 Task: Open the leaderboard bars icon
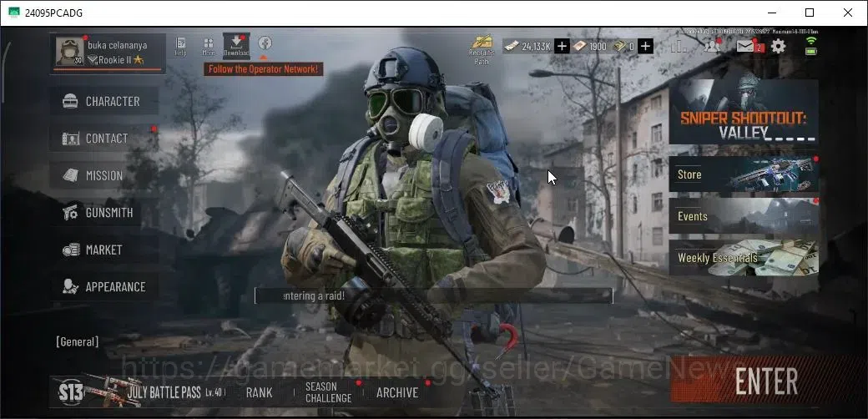tap(679, 47)
